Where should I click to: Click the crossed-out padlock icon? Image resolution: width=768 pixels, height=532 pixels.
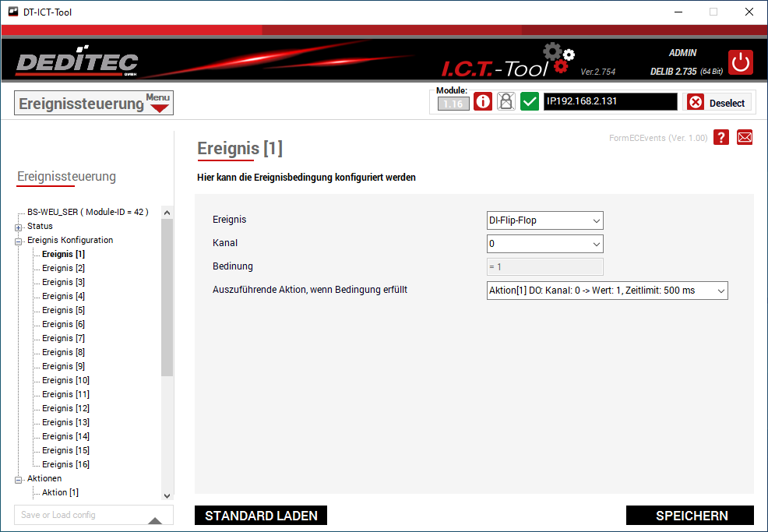pyautogui.click(x=506, y=102)
